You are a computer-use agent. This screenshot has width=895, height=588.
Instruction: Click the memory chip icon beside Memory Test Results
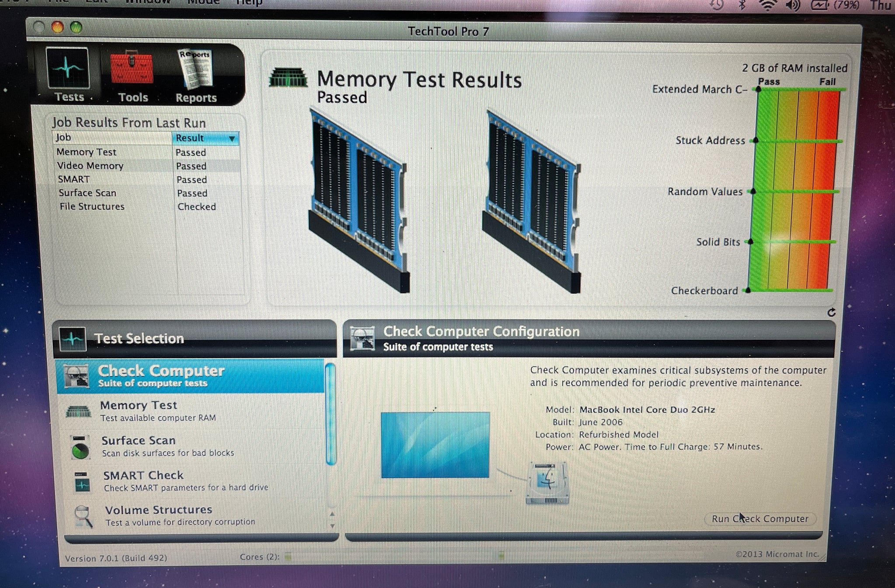[x=288, y=77]
